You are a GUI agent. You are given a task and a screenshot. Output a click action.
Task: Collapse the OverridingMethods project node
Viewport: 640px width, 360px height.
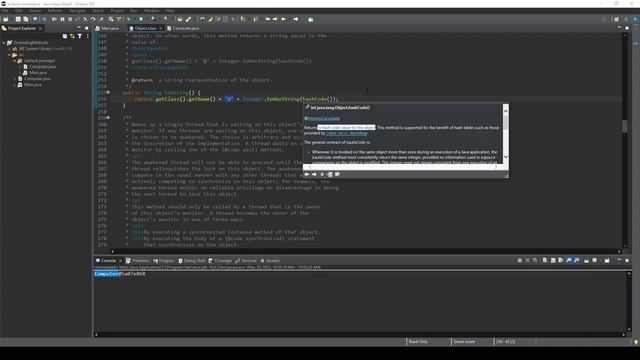4,42
